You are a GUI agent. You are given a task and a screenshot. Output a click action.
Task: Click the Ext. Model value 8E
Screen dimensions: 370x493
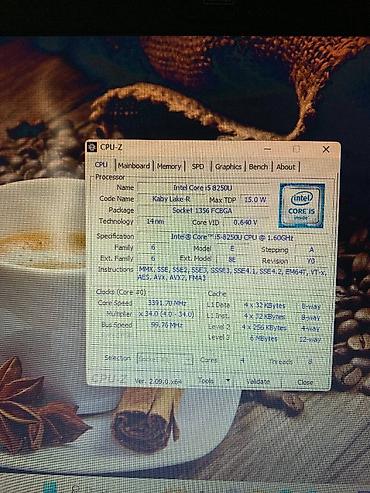click(232, 259)
